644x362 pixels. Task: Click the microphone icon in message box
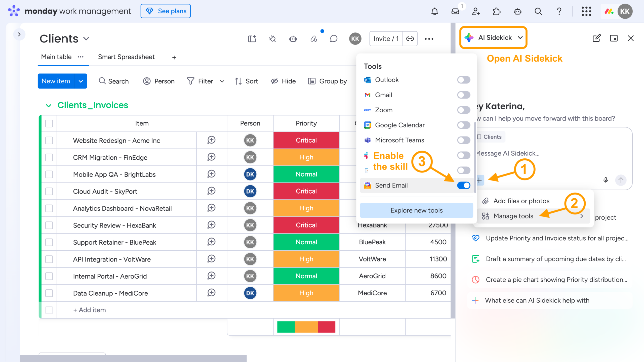tap(606, 180)
